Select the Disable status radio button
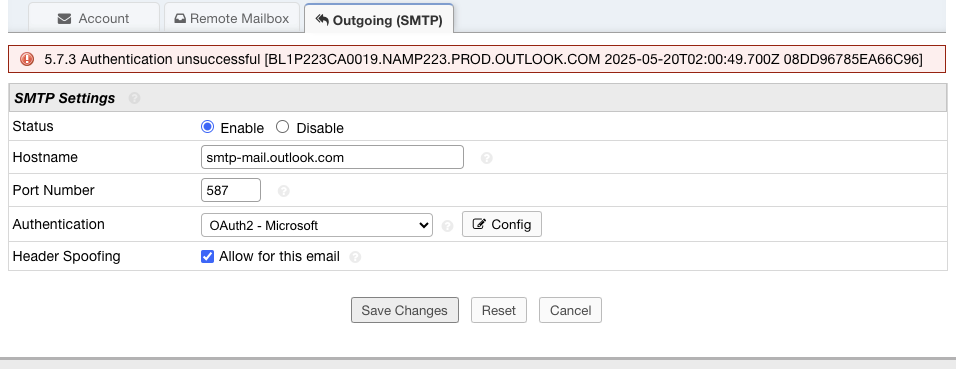956x369 pixels. point(282,127)
